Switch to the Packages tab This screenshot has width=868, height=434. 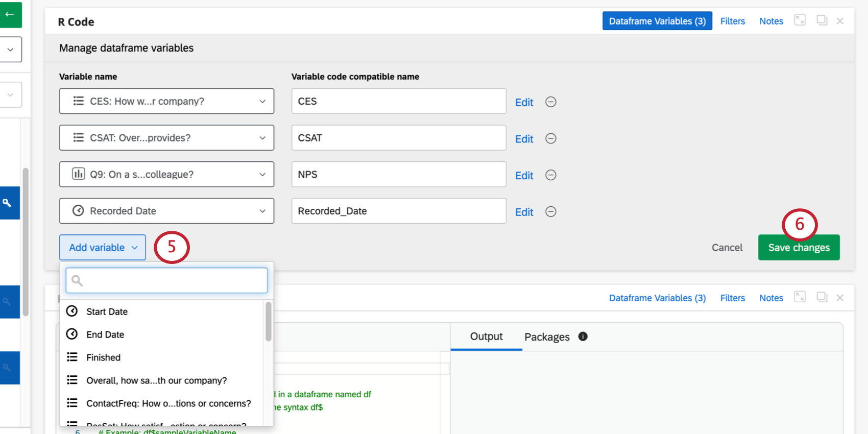(x=547, y=337)
